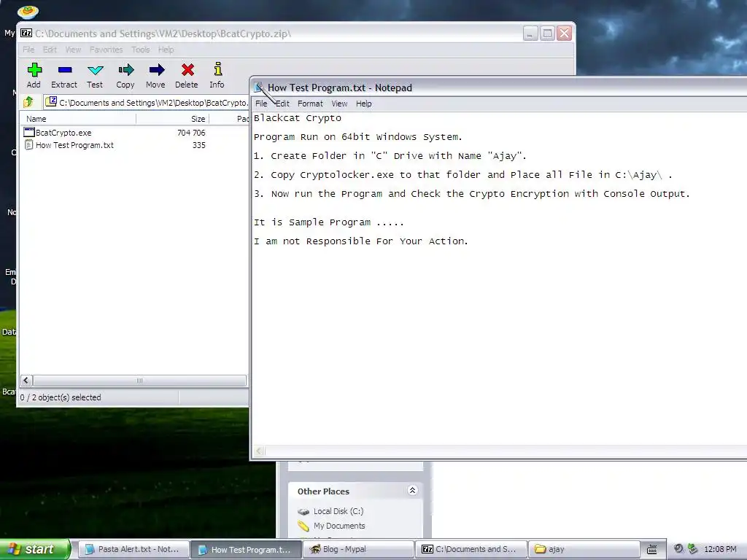
Task: Open the 7-Zip Favorites menu
Action: 107,50
